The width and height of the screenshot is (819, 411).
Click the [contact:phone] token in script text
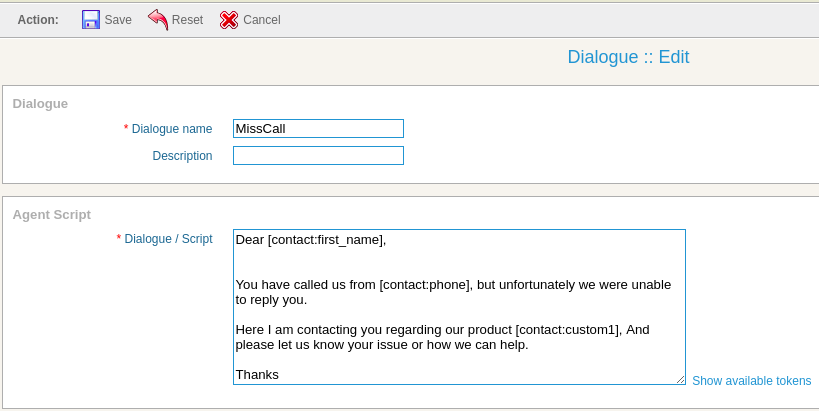[x=426, y=285]
